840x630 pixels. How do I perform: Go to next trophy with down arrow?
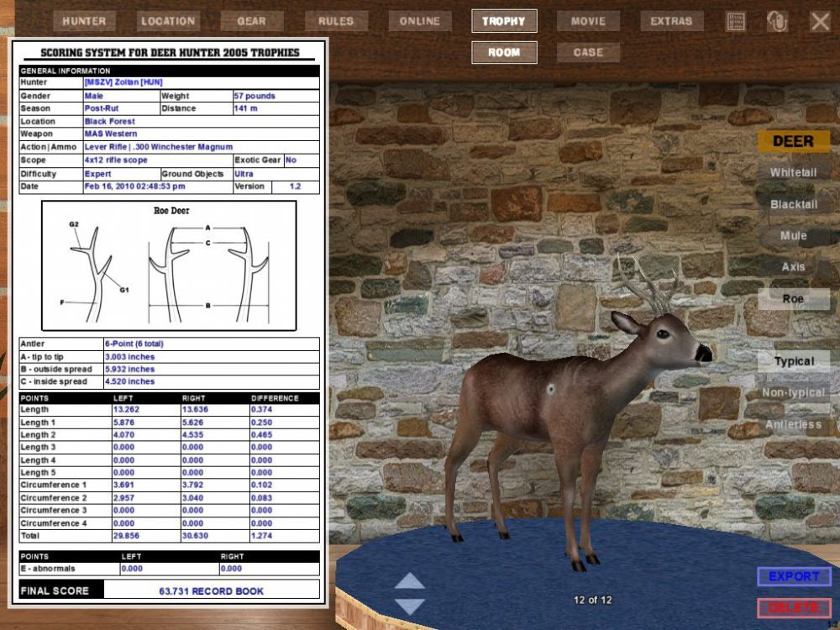(410, 605)
